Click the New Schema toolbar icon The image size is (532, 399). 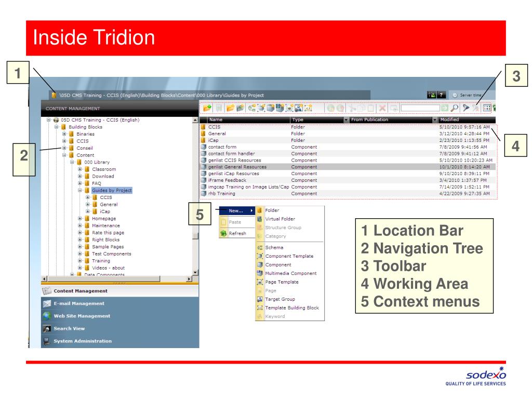(x=252, y=108)
